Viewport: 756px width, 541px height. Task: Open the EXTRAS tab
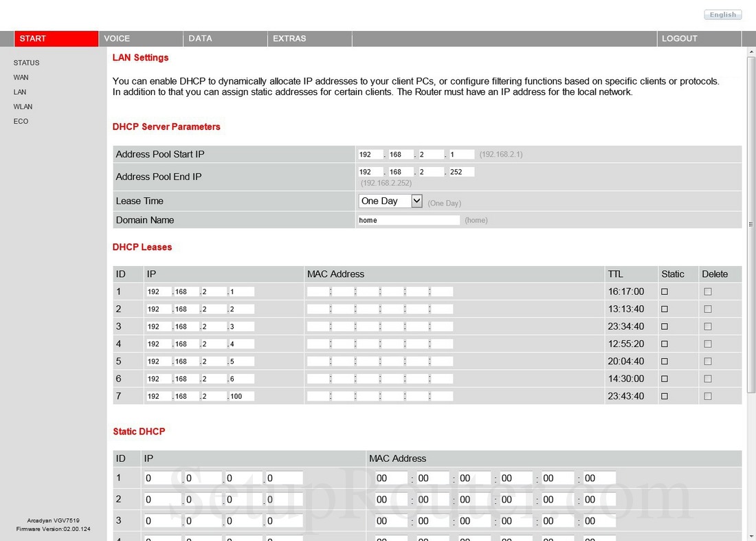(x=309, y=38)
